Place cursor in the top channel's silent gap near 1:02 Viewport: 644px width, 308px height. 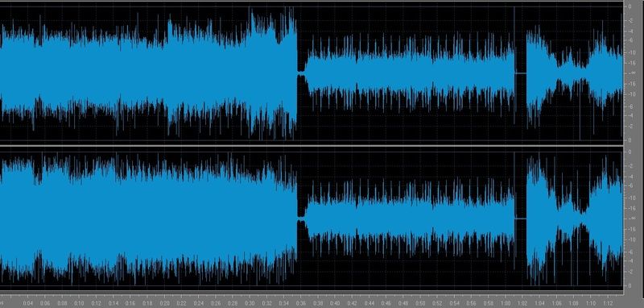pyautogui.click(x=520, y=73)
